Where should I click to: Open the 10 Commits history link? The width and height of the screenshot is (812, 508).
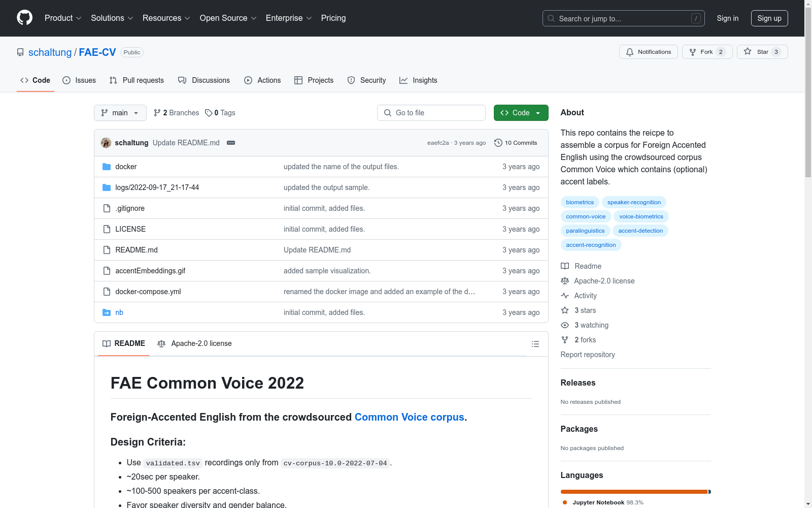pyautogui.click(x=516, y=143)
